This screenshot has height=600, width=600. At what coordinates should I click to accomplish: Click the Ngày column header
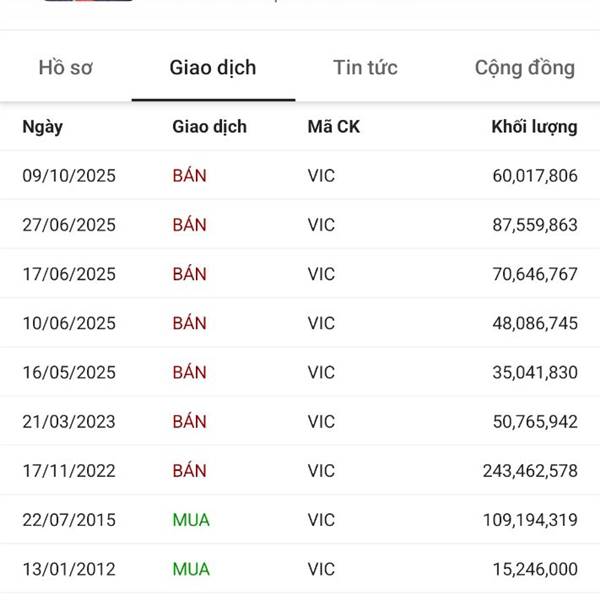[x=42, y=127]
